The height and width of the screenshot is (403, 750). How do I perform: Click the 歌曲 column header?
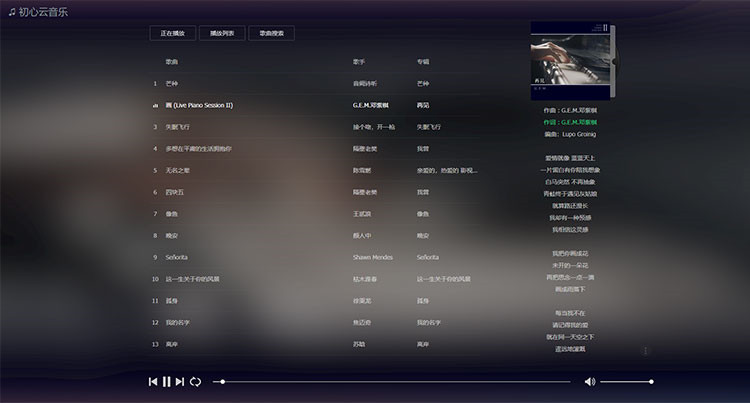[x=172, y=62]
